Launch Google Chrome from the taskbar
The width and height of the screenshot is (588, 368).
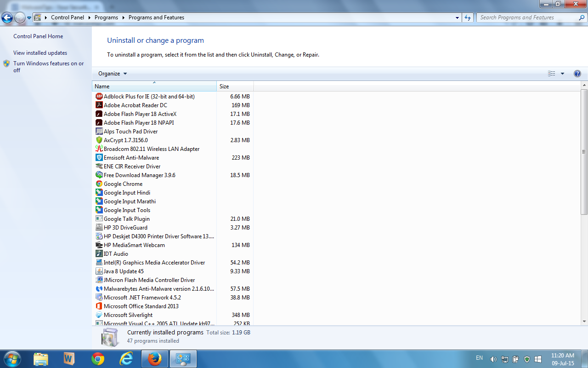pyautogui.click(x=97, y=359)
